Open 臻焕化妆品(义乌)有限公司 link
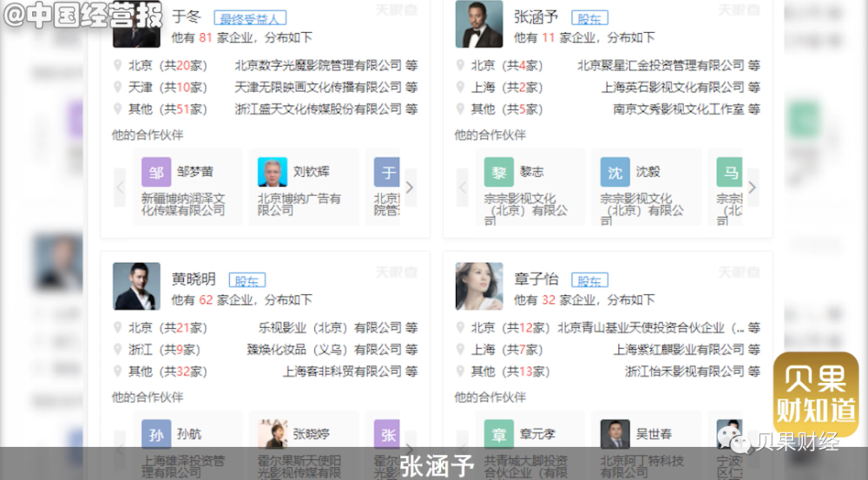Viewport: 868px width, 480px height. tap(325, 349)
